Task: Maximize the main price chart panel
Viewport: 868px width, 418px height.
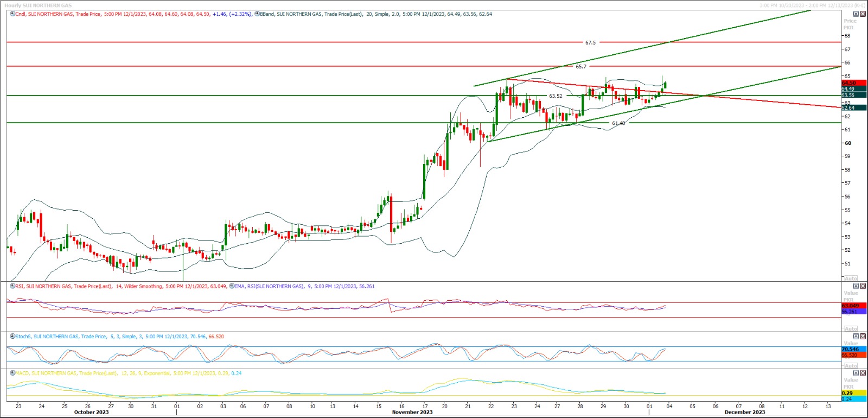Action: pos(856,14)
